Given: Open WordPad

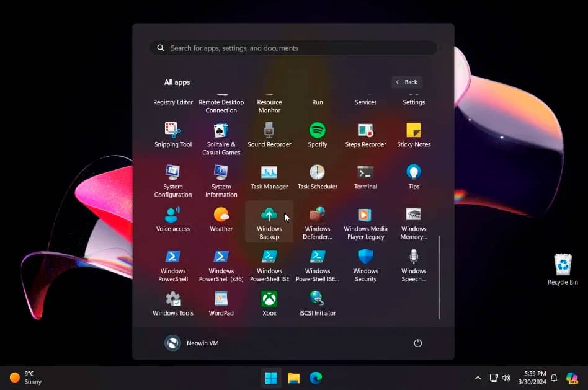Looking at the screenshot, I should point(221,303).
